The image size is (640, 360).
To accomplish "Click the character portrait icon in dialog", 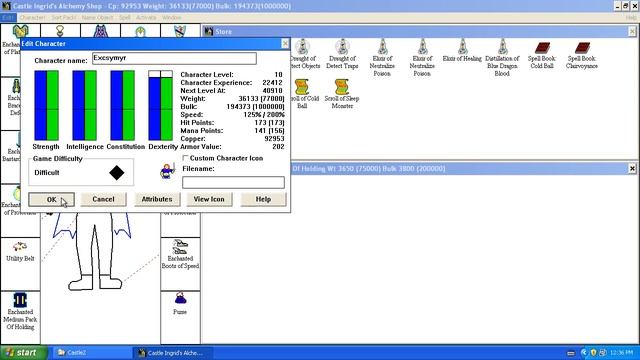I will (167, 170).
